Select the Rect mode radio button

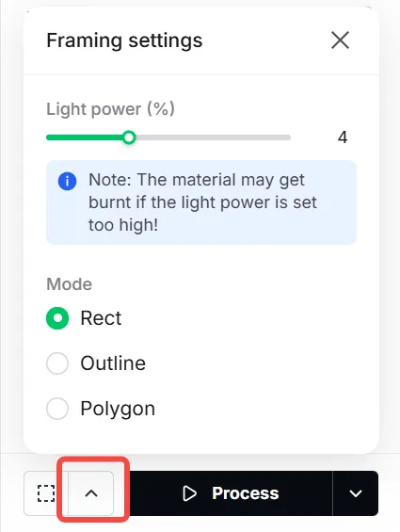[57, 318]
